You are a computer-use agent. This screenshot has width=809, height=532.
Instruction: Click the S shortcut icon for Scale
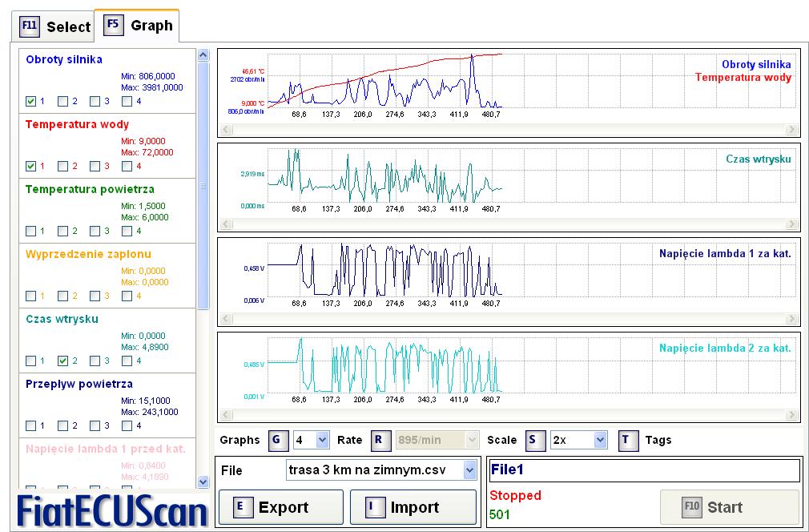pyautogui.click(x=535, y=440)
